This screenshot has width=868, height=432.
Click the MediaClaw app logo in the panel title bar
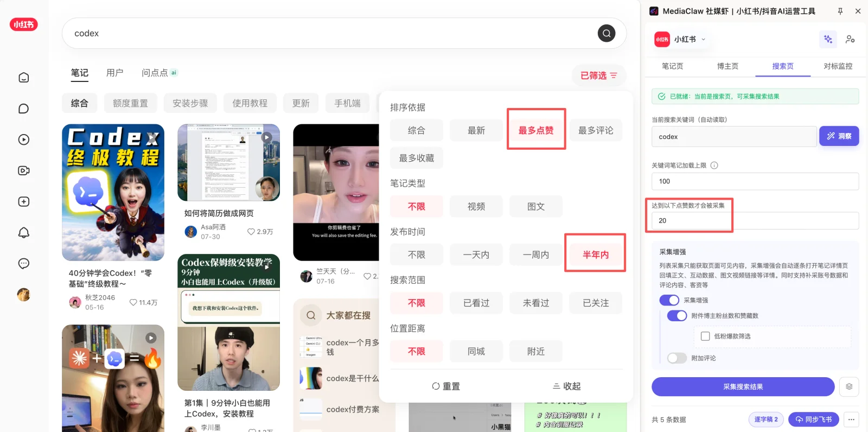[654, 11]
